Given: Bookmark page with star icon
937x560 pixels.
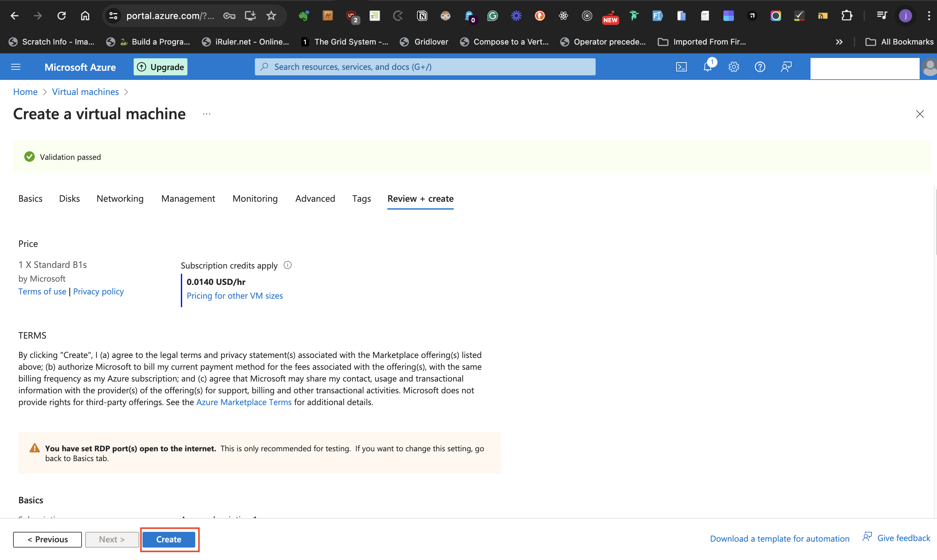Looking at the screenshot, I should click(x=271, y=15).
